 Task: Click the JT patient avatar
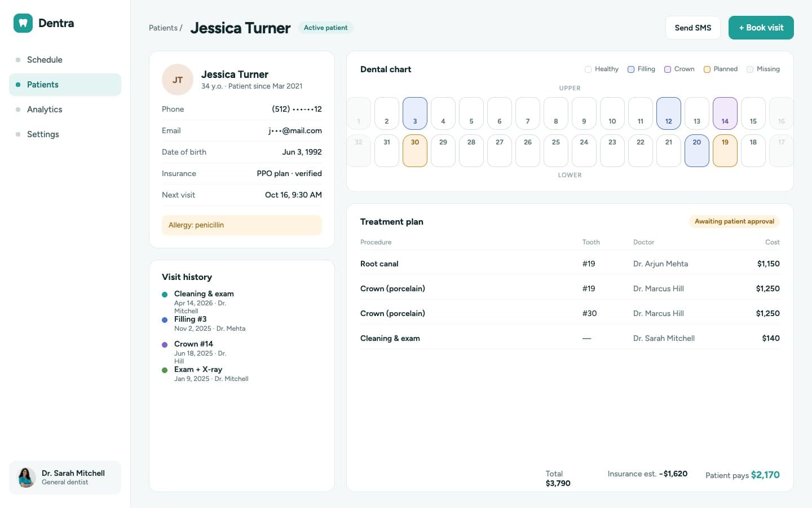178,80
